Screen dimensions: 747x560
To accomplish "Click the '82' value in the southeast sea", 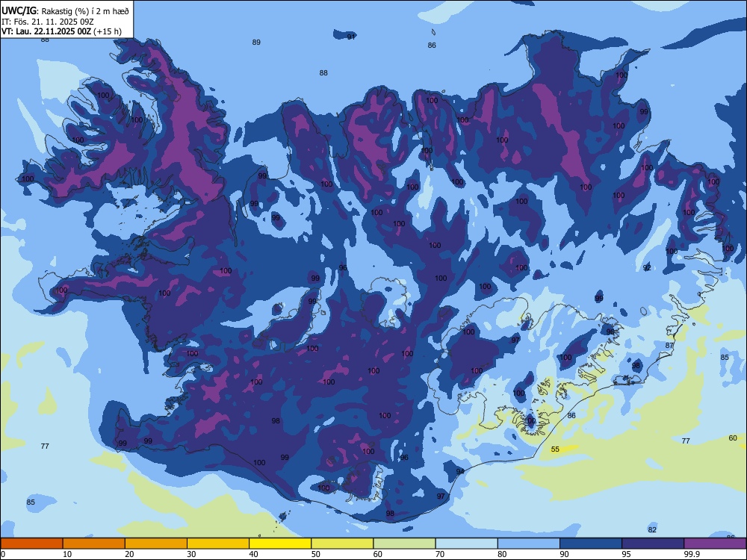I will click(x=652, y=529).
